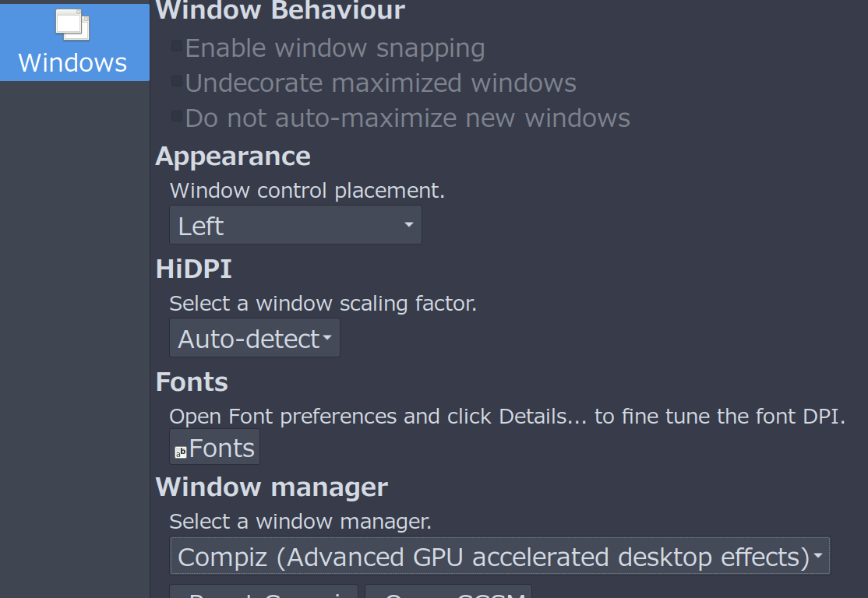Click the Windows icon in the sidebar

tap(72, 25)
